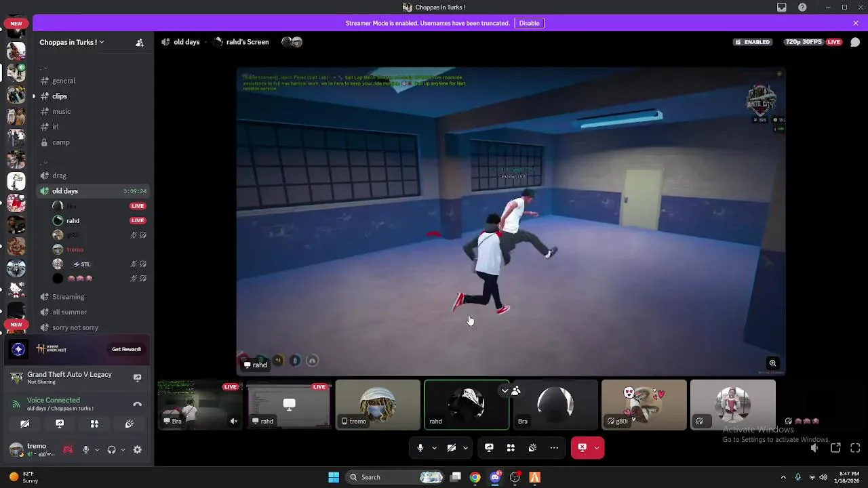Toggle deafen headphones in the user panel
868x488 pixels.
112,449
